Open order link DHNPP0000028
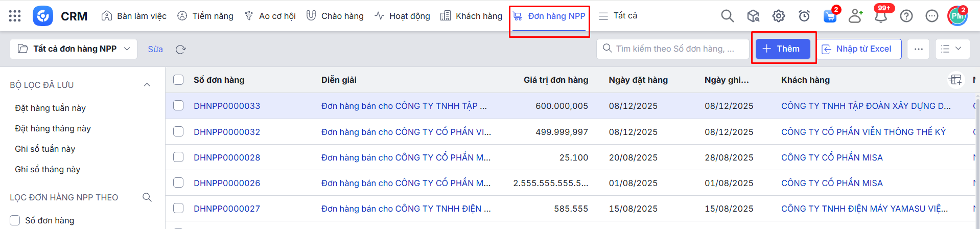This screenshot has height=229, width=980. point(227,157)
